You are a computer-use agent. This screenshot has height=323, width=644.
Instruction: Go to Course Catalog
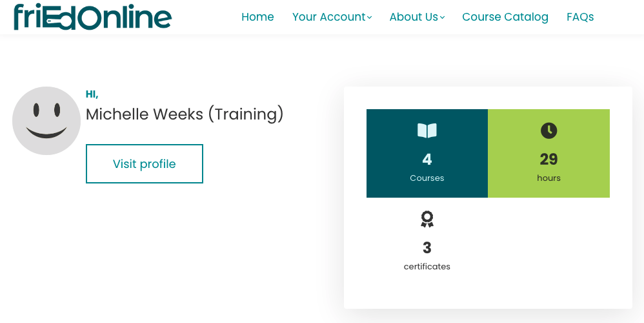(505, 17)
